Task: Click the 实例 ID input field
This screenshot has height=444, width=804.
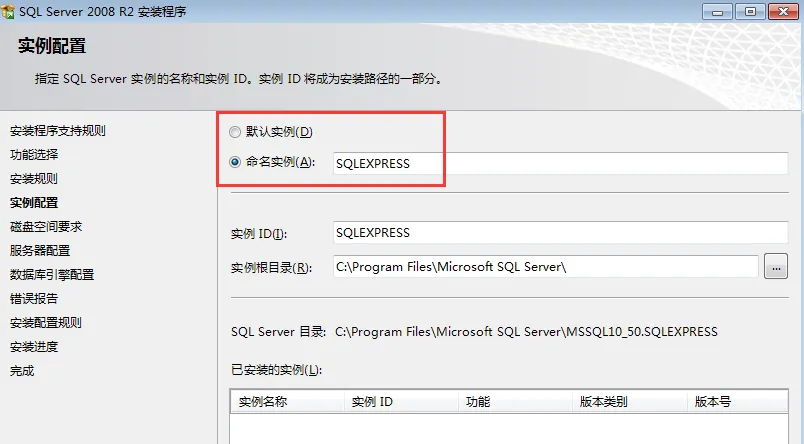Action: point(560,232)
